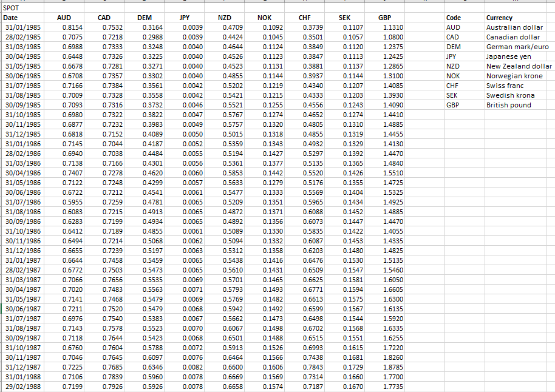Viewport: 555px width, 392px height.
Task: Select NZD value 0.5942
Action: pos(225,309)
